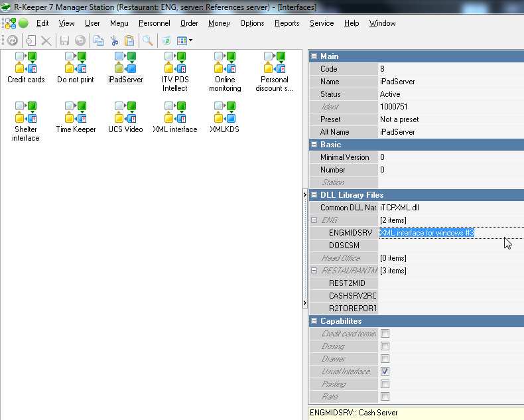Open the Help menu
This screenshot has height=420, width=524.
point(352,23)
